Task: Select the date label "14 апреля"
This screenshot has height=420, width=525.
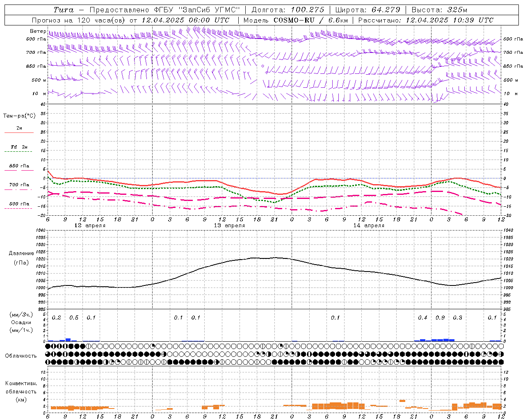Action: (x=369, y=226)
